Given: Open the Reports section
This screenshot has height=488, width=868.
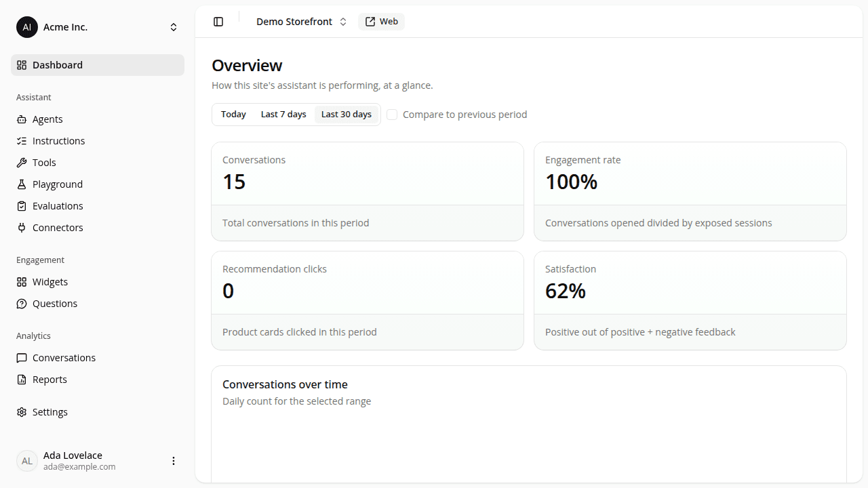Looking at the screenshot, I should [98, 380].
